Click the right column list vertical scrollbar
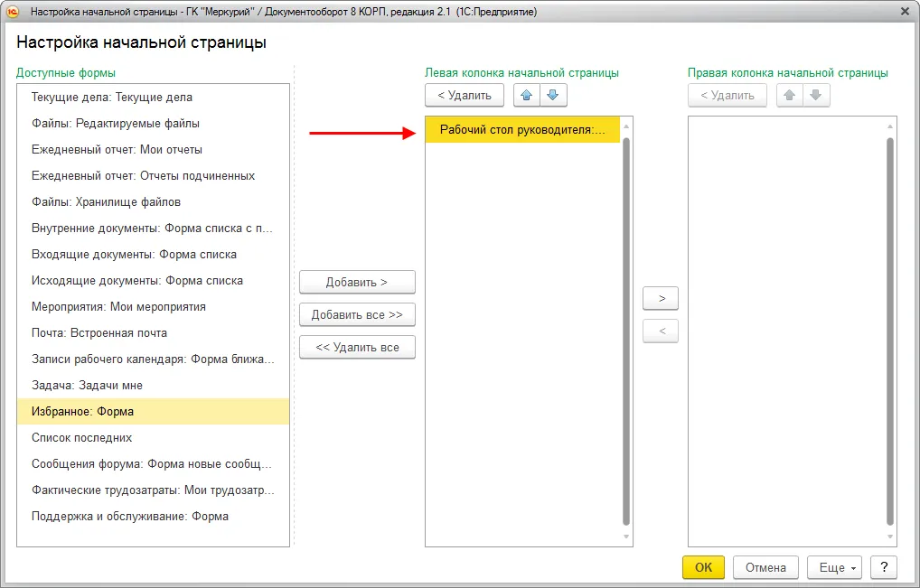920x588 pixels. point(890,331)
